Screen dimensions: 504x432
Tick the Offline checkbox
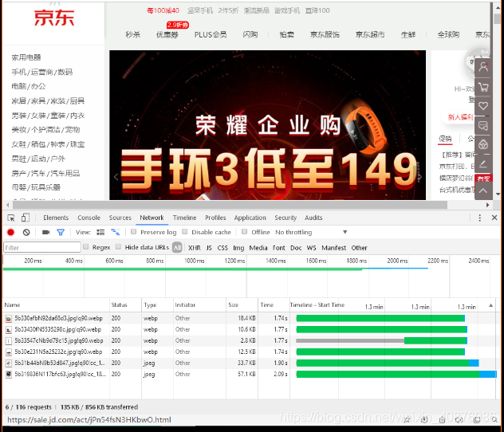pyautogui.click(x=245, y=232)
